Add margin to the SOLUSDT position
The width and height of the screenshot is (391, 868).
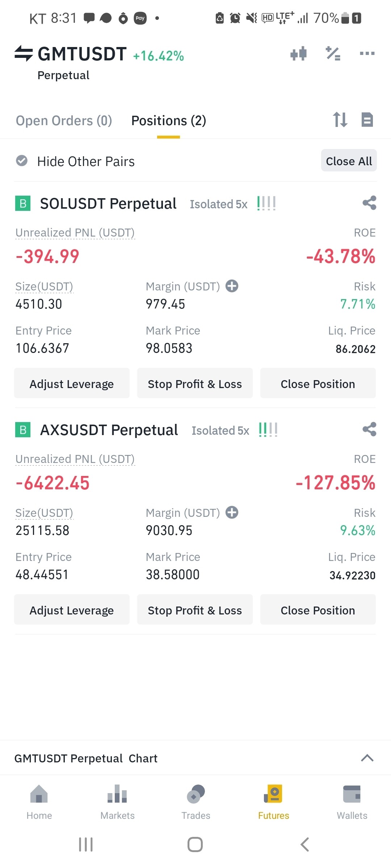coord(232,286)
